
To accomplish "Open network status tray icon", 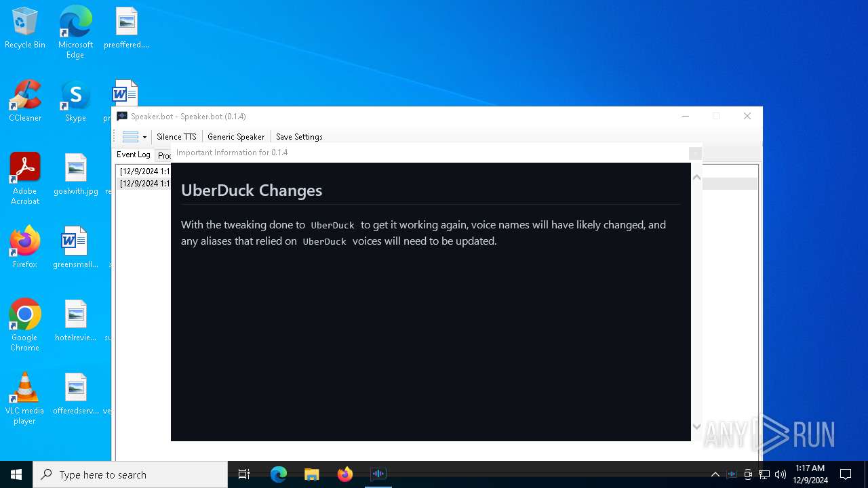I will tap(764, 474).
